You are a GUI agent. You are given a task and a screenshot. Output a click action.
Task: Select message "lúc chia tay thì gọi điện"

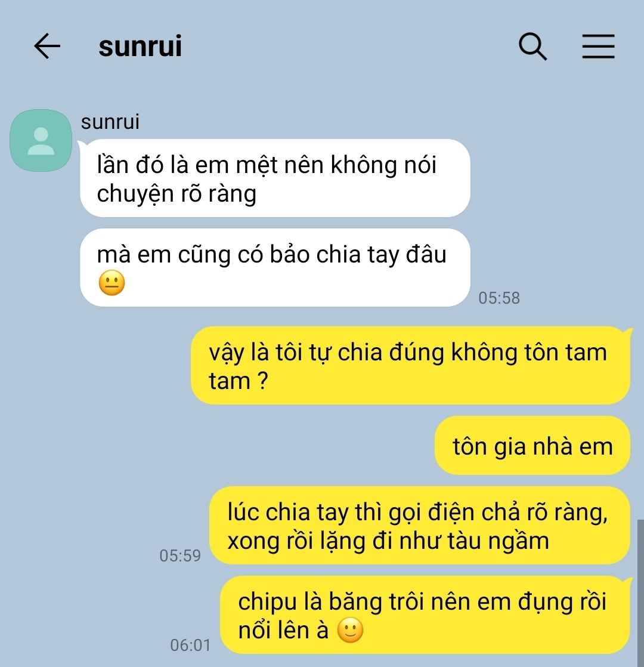420,526
